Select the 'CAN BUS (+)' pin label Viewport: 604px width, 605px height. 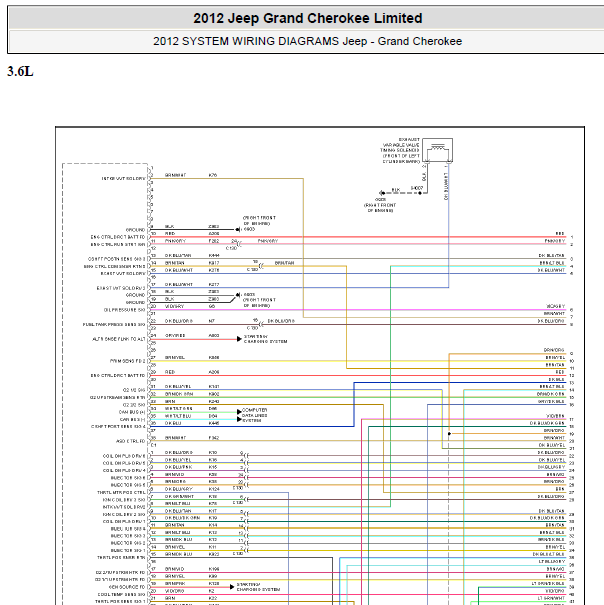(x=132, y=412)
